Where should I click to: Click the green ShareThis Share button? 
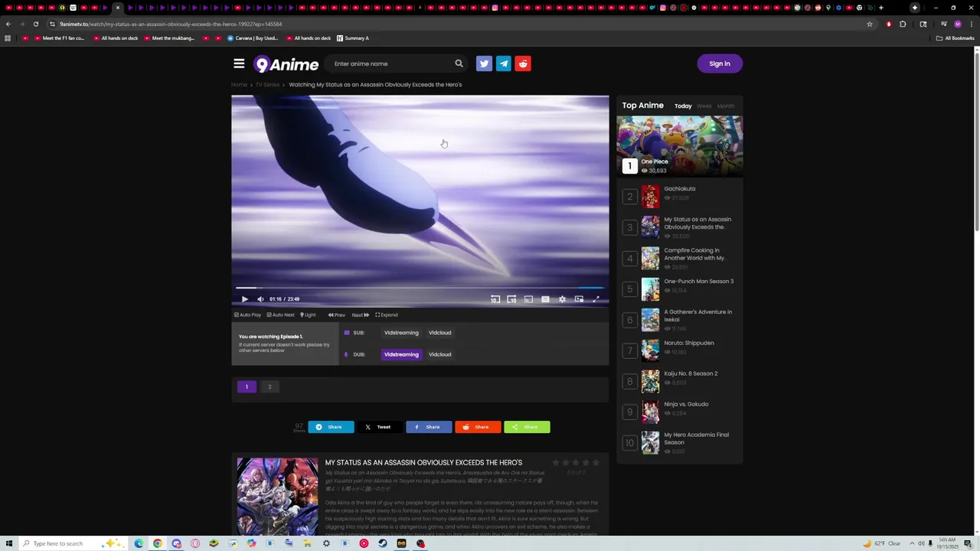pyautogui.click(x=527, y=427)
